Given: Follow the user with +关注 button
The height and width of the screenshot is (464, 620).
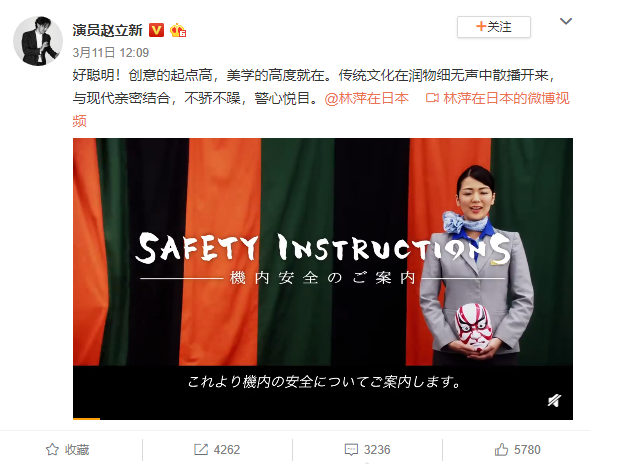Looking at the screenshot, I should pos(493,27).
